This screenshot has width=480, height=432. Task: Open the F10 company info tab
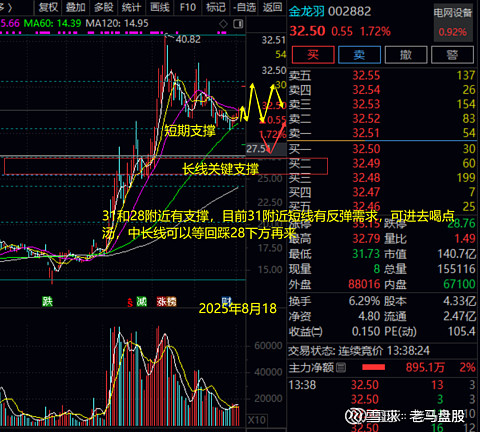tap(188, 7)
